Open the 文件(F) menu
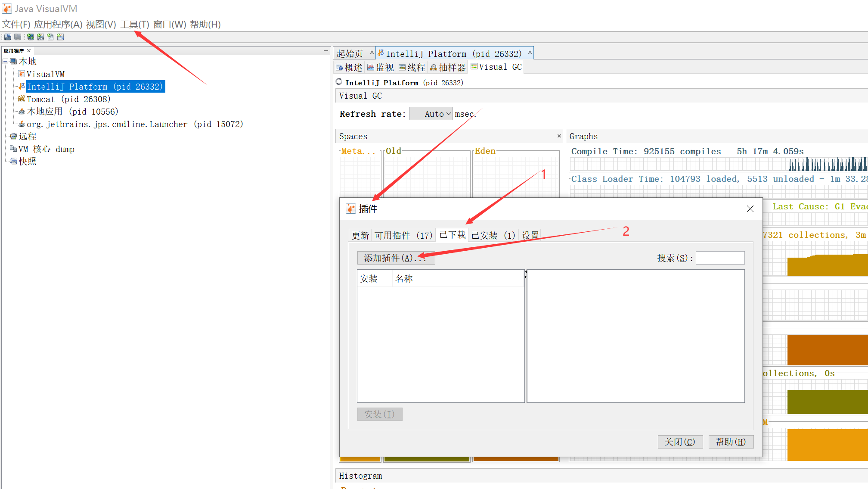The width and height of the screenshot is (868, 489). click(x=16, y=25)
